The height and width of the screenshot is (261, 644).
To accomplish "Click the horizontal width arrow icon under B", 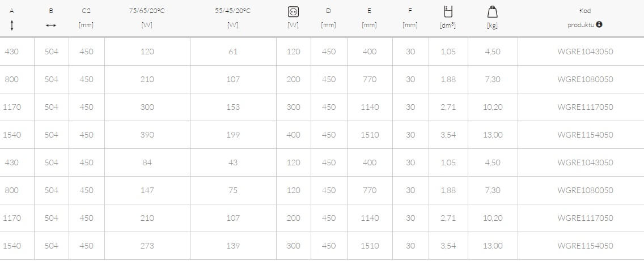I will pos(51,25).
